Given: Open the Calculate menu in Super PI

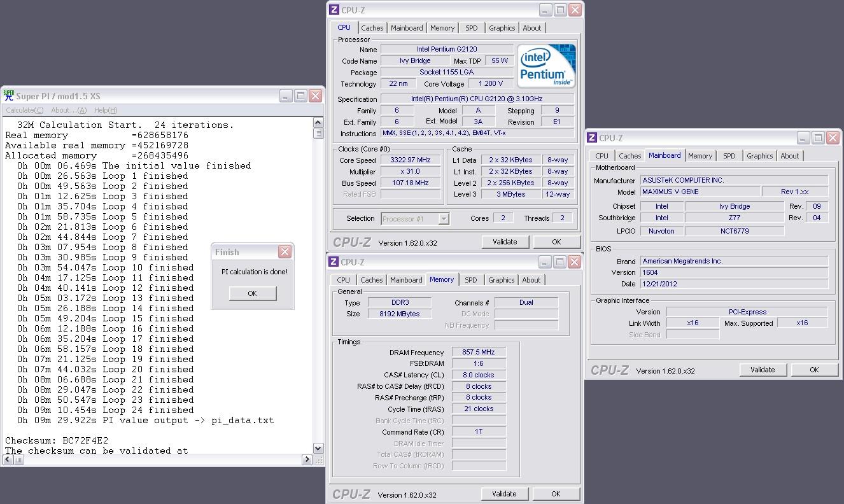Looking at the screenshot, I should 25,110.
